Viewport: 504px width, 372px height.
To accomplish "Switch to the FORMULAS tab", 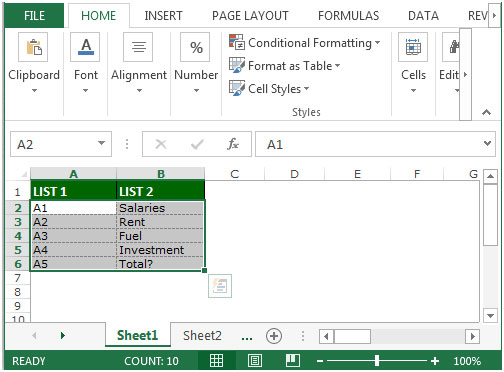I will [348, 16].
